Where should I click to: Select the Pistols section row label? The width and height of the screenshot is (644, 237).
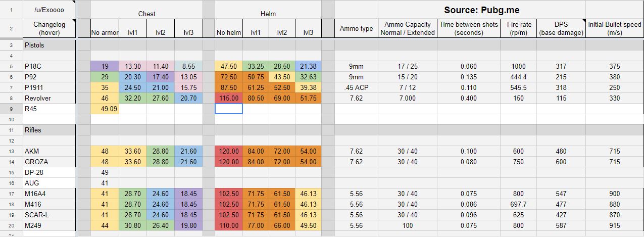tap(49, 45)
